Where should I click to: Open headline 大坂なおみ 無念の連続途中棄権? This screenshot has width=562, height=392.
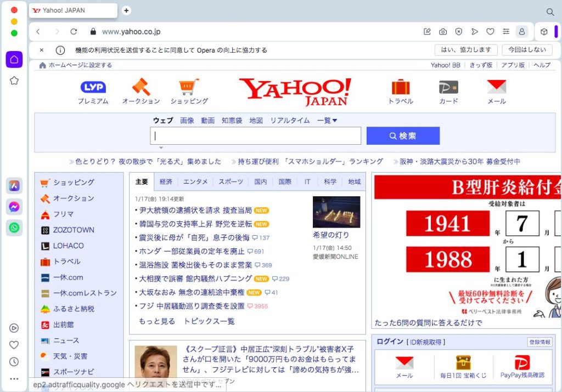point(192,292)
